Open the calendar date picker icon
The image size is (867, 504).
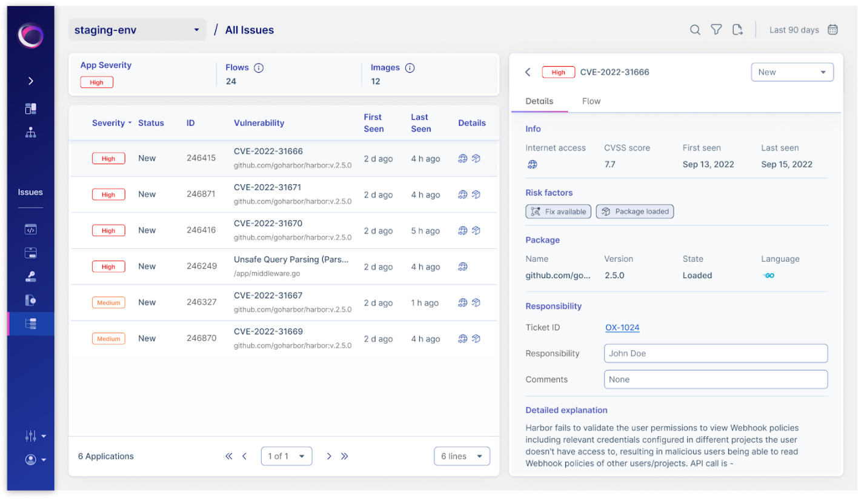[x=833, y=30]
